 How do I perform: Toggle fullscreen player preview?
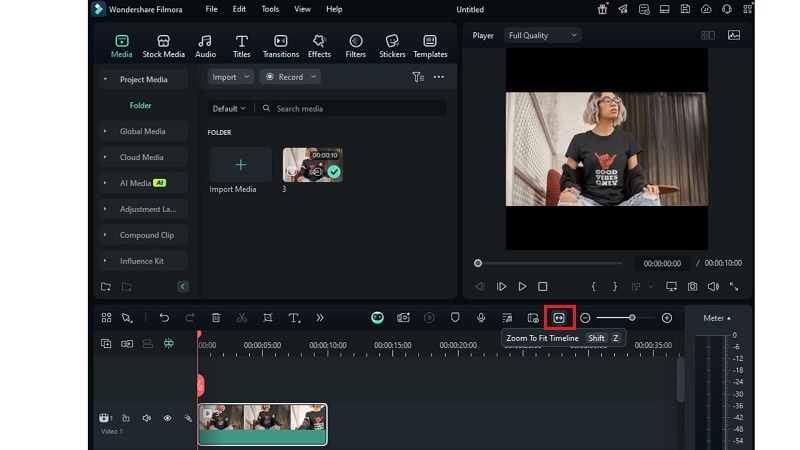(734, 287)
